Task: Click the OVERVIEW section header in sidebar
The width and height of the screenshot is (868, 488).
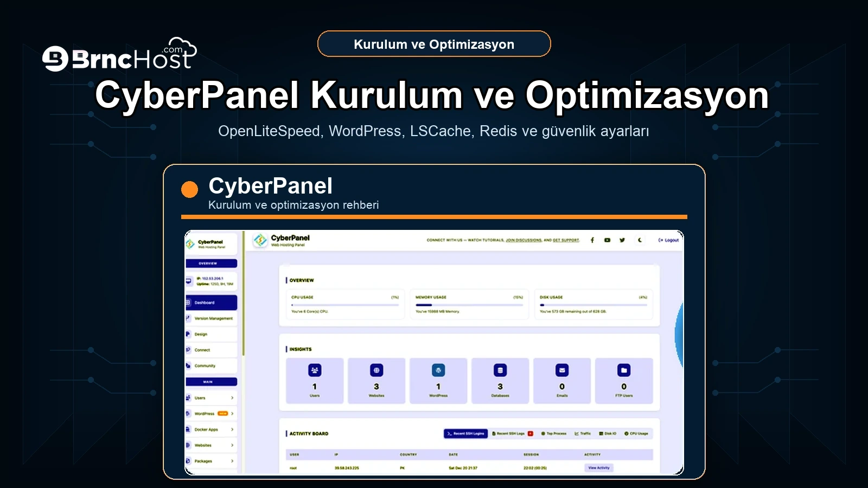Action: (x=212, y=264)
